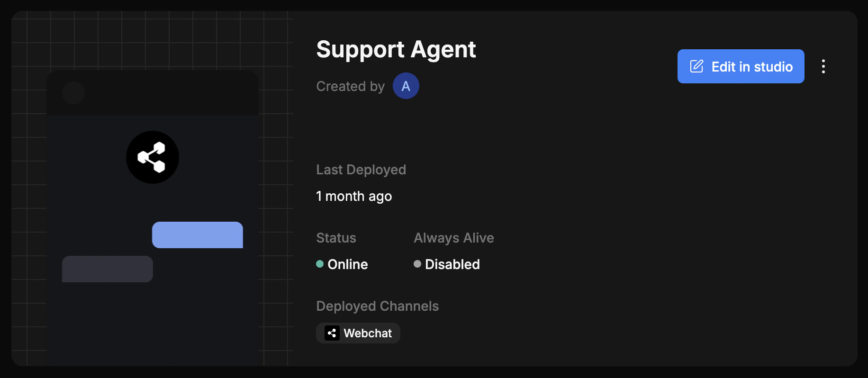Click the green Online status dot
The image size is (868, 378).
click(320, 264)
